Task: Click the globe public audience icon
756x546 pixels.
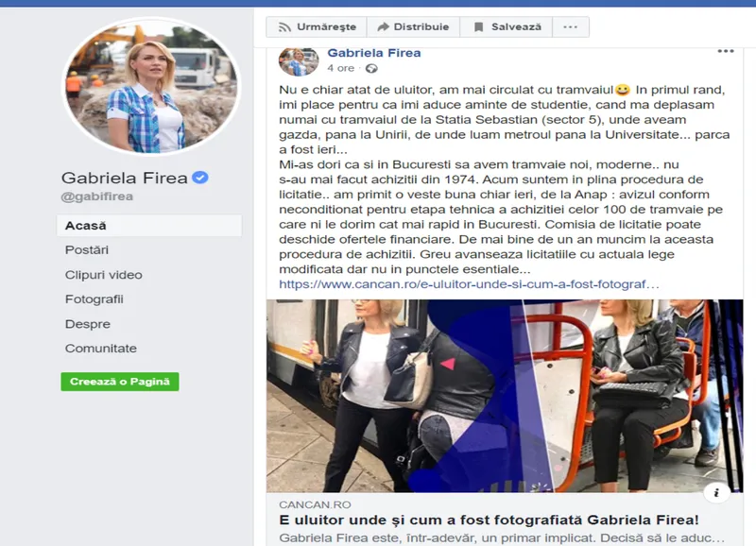Action: tap(371, 68)
